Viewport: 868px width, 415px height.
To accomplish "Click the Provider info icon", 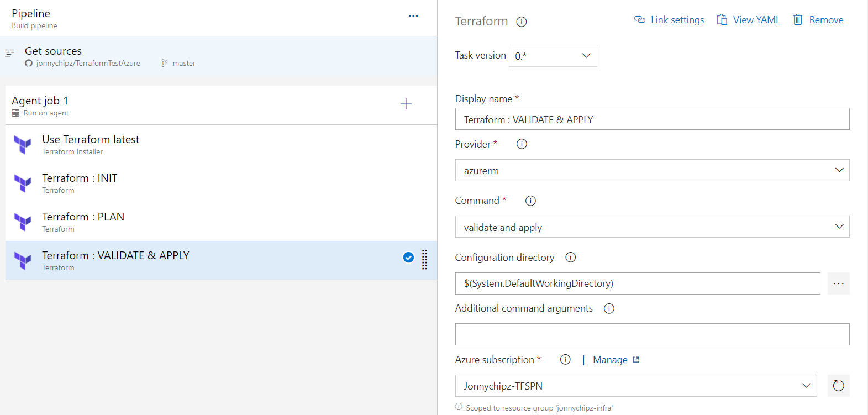I will 522,144.
